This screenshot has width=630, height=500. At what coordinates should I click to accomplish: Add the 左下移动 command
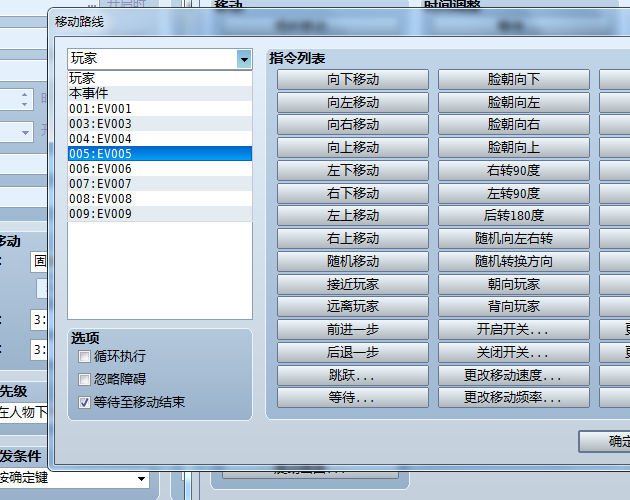point(353,170)
